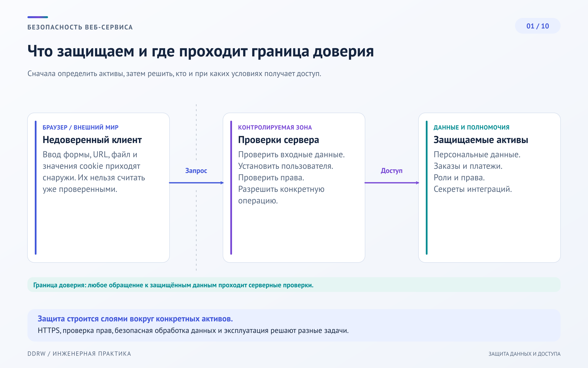Click the text "Разрешить конкретную операцию."
This screenshot has height=368, width=588.
click(x=281, y=195)
